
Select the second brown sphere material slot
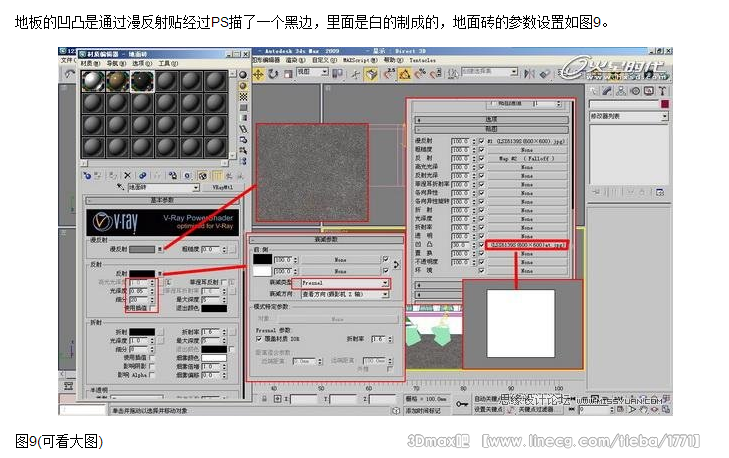click(x=118, y=81)
